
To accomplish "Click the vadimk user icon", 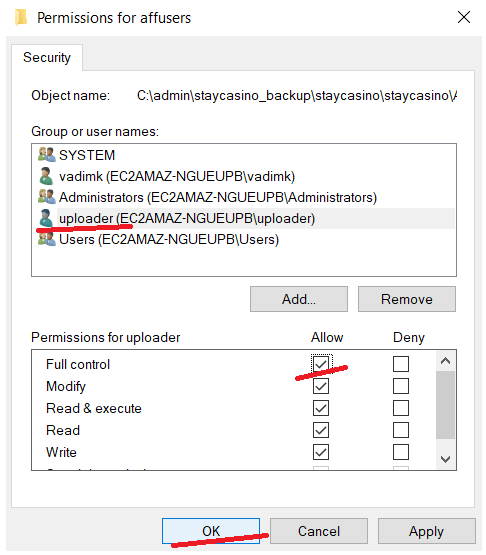I will pyautogui.click(x=46, y=176).
